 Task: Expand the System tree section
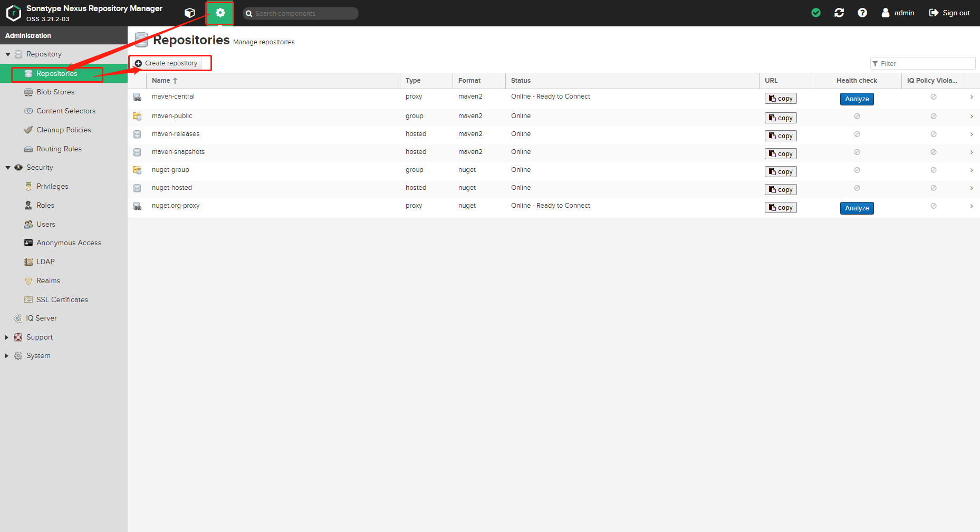tap(6, 356)
